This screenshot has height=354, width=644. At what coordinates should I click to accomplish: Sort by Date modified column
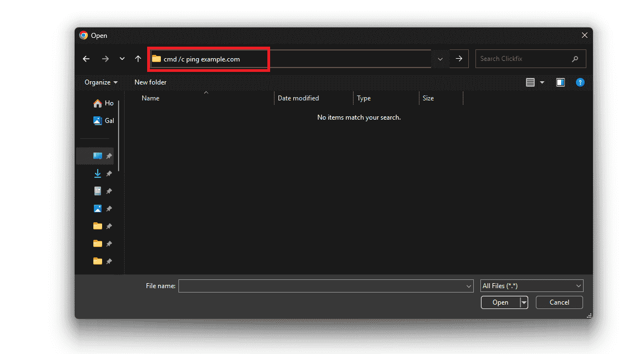(298, 98)
